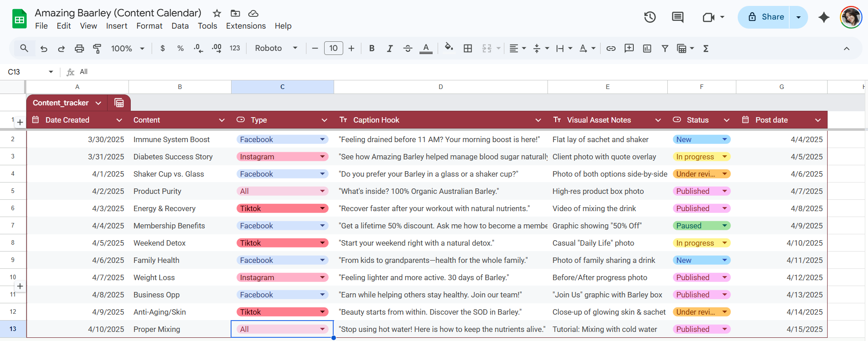
Task: Select column D header
Action: pyautogui.click(x=441, y=87)
